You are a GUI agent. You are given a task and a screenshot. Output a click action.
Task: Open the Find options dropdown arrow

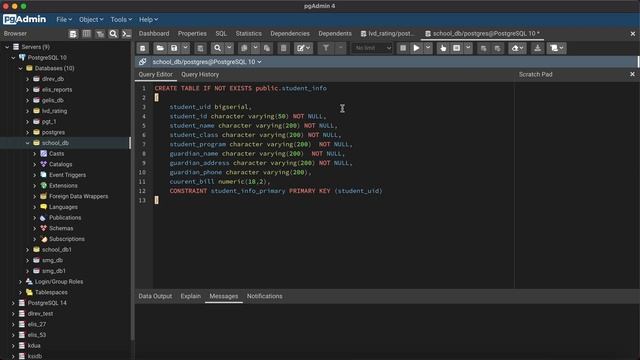pos(229,48)
